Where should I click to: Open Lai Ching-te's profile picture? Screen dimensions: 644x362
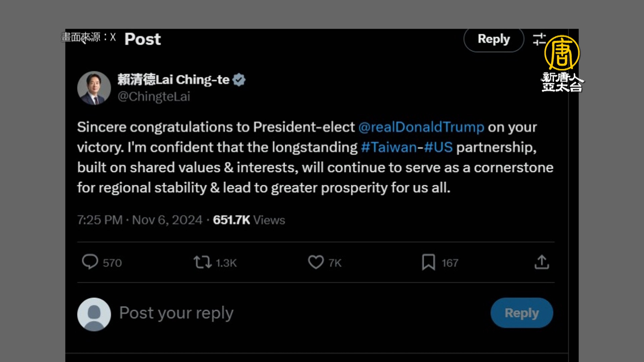[94, 88]
